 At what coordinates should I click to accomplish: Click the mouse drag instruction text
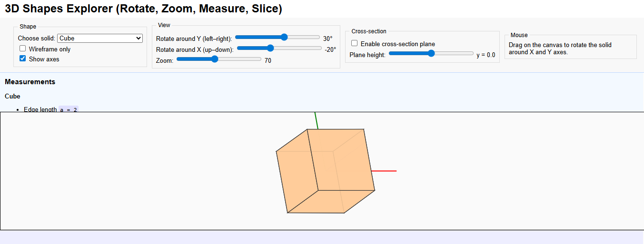[x=560, y=49]
